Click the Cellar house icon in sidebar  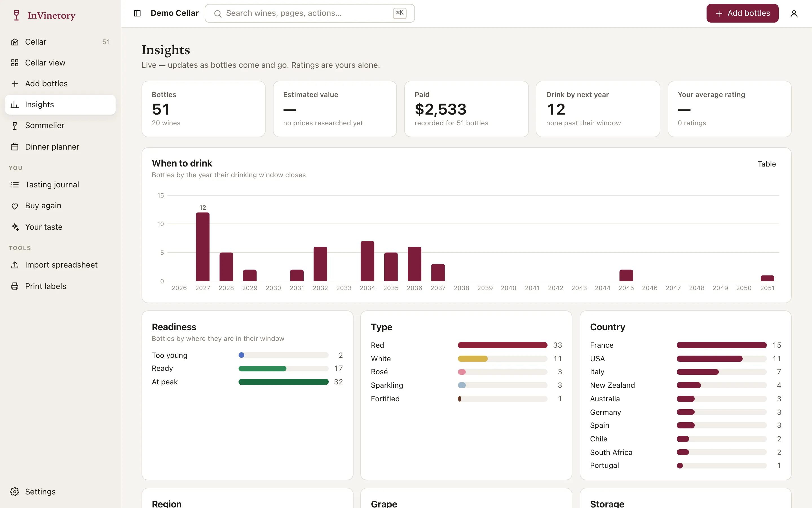15,42
